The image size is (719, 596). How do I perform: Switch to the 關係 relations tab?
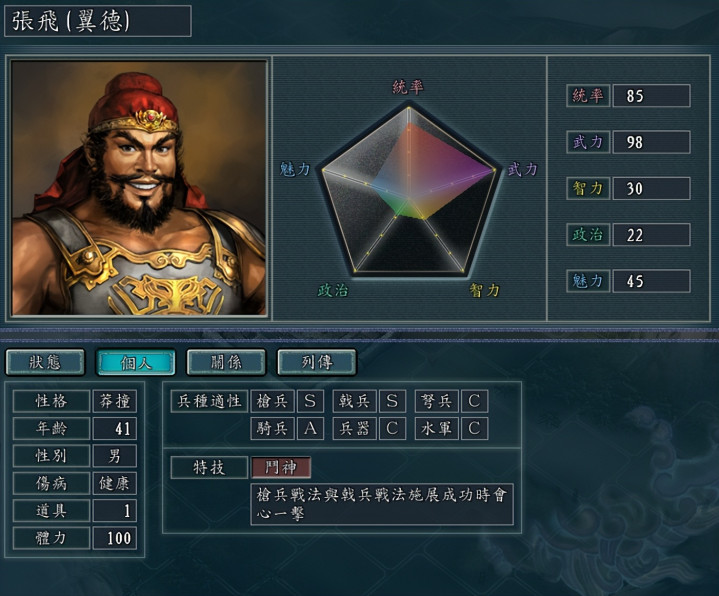226,362
